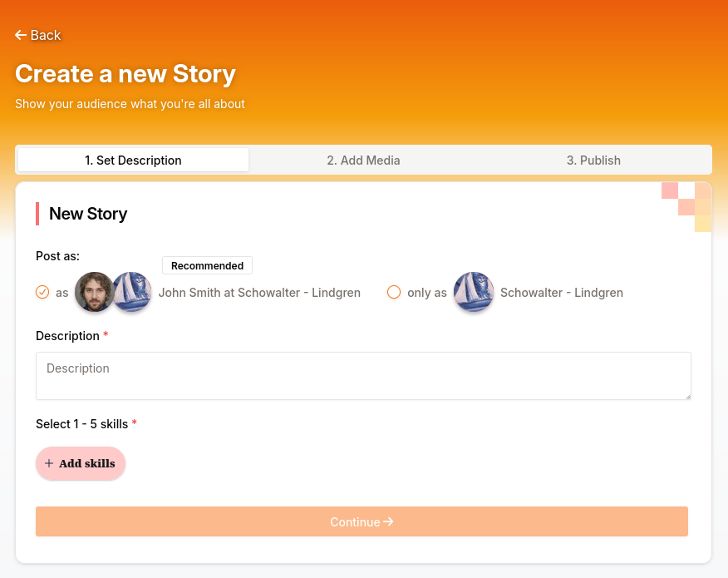The width and height of the screenshot is (728, 578).
Task: Click the 'New Story' section heading
Action: coord(88,214)
